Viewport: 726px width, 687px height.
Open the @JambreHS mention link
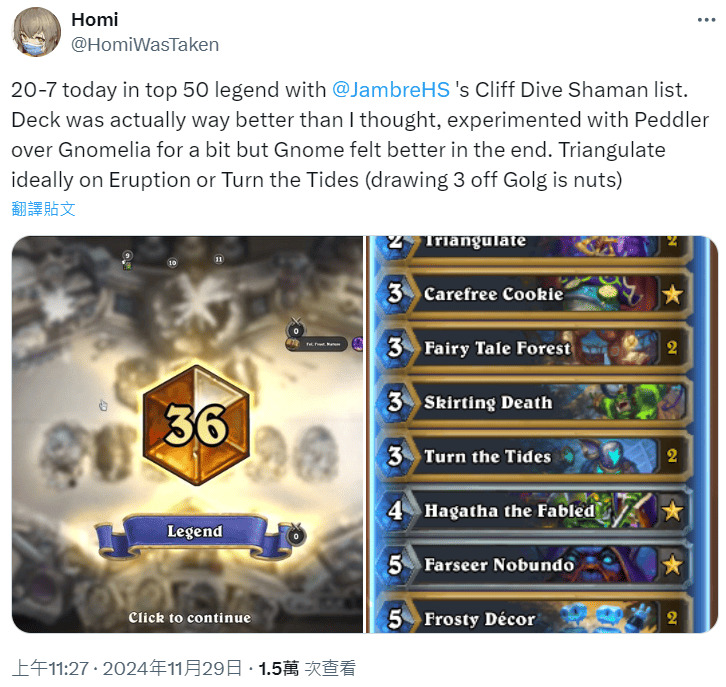[391, 90]
